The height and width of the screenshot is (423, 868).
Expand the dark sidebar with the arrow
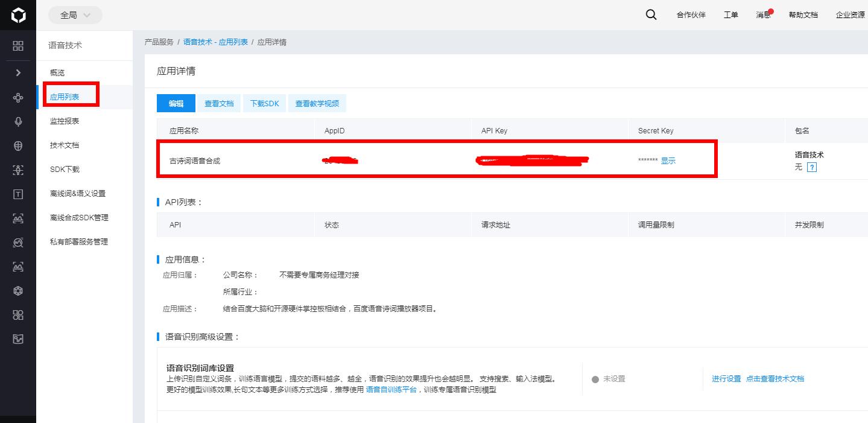point(18,72)
